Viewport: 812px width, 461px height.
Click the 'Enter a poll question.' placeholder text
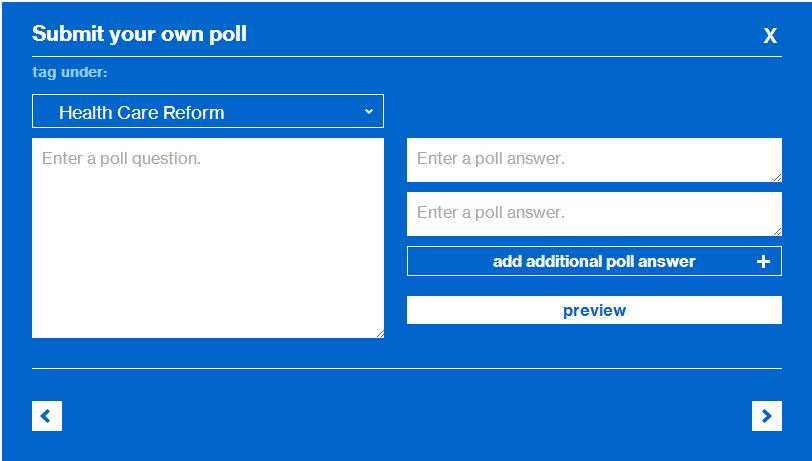pyautogui.click(x=121, y=158)
